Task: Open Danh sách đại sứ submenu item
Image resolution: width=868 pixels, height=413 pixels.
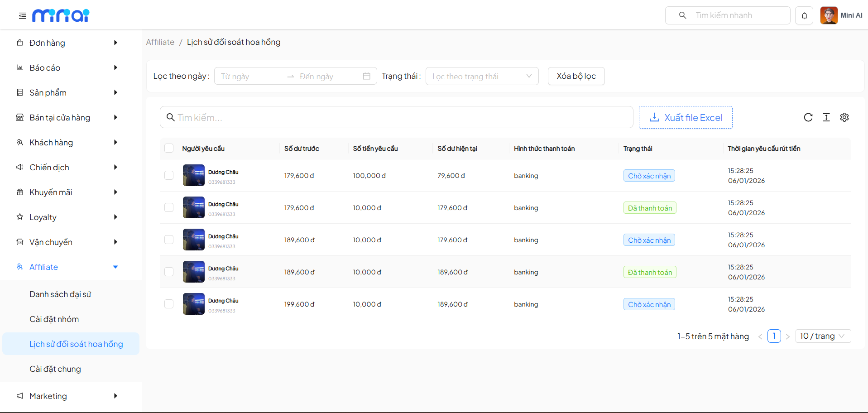Action: (x=60, y=294)
